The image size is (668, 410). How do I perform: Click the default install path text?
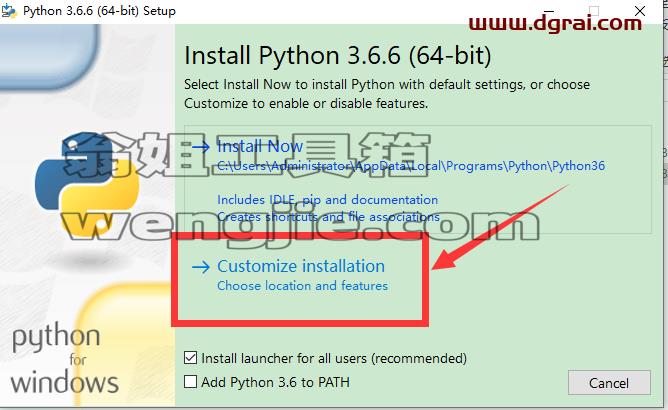point(411,166)
